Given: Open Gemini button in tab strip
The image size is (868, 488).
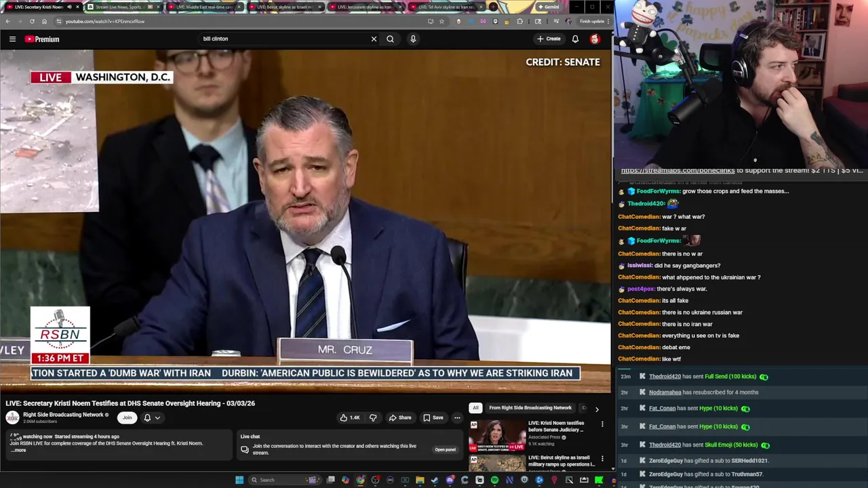Looking at the screenshot, I should (548, 7).
